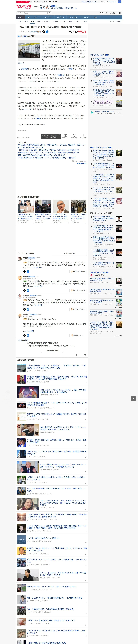Open the 久米宏さん recommended article thumbnail
Screen dimensions: 138x644
tap(61, 206)
